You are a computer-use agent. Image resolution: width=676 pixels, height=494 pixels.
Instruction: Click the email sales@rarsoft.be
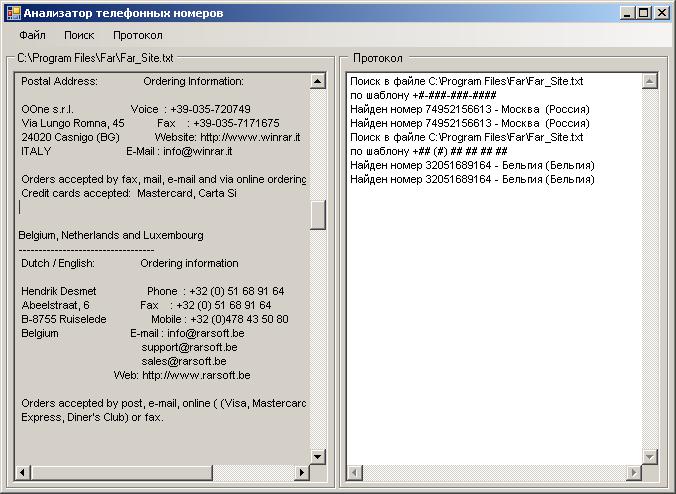pyautogui.click(x=184, y=361)
